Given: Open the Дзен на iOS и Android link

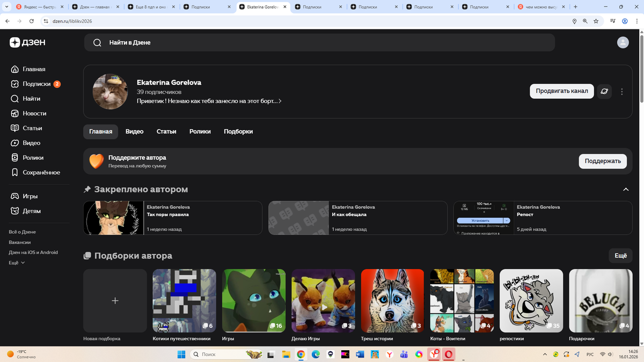Looking at the screenshot, I should (x=33, y=252).
